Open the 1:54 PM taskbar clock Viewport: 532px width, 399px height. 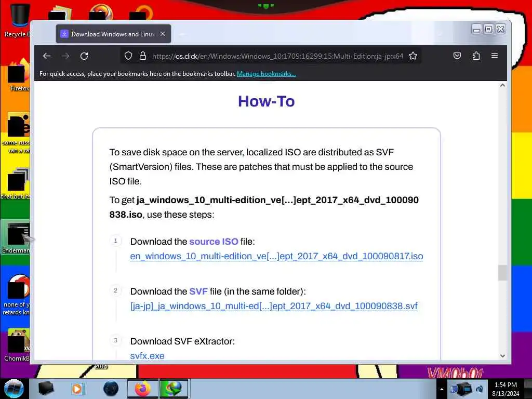[506, 389]
